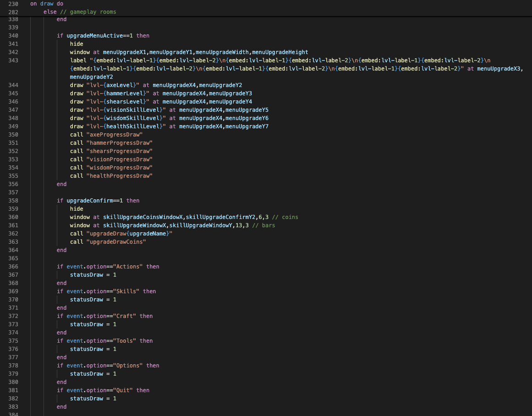Viewport: 532px width, 416px height.
Task: Click the "Craft" option string
Action: point(125,316)
